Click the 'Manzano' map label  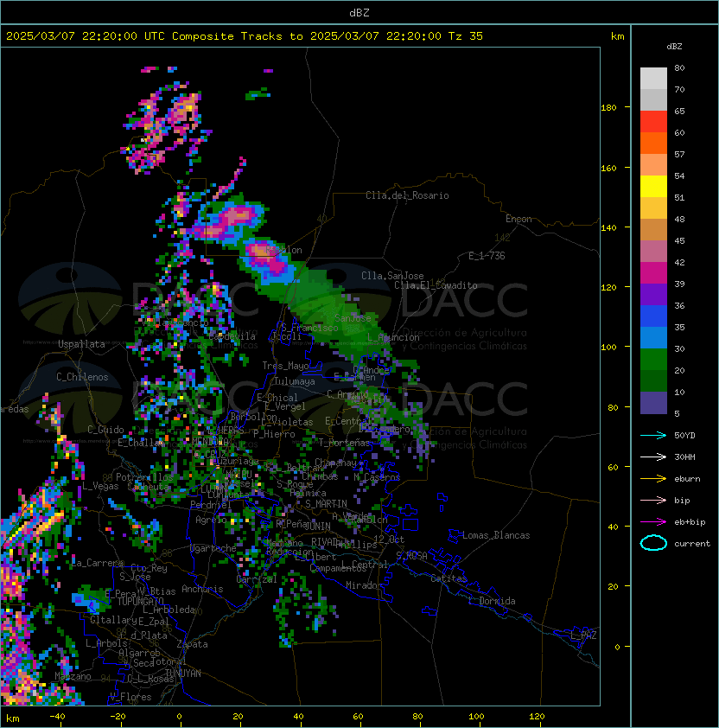pos(73,676)
